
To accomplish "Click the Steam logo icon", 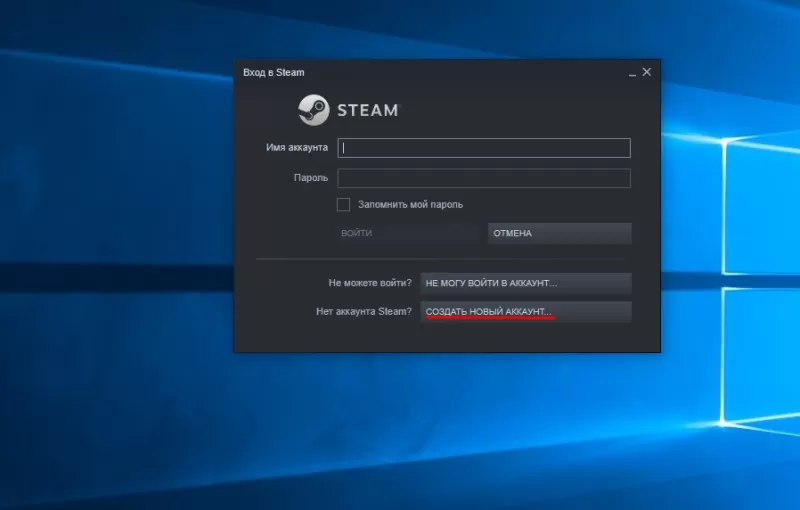I will 313,110.
